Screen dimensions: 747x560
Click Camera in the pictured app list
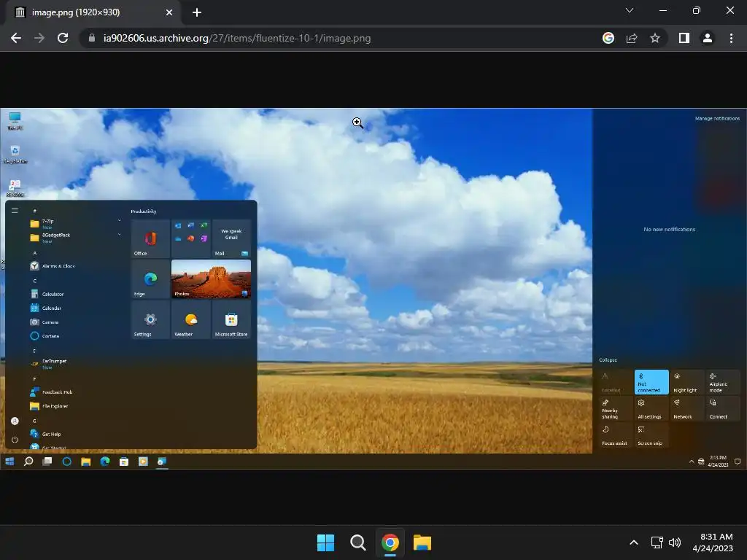(44, 322)
